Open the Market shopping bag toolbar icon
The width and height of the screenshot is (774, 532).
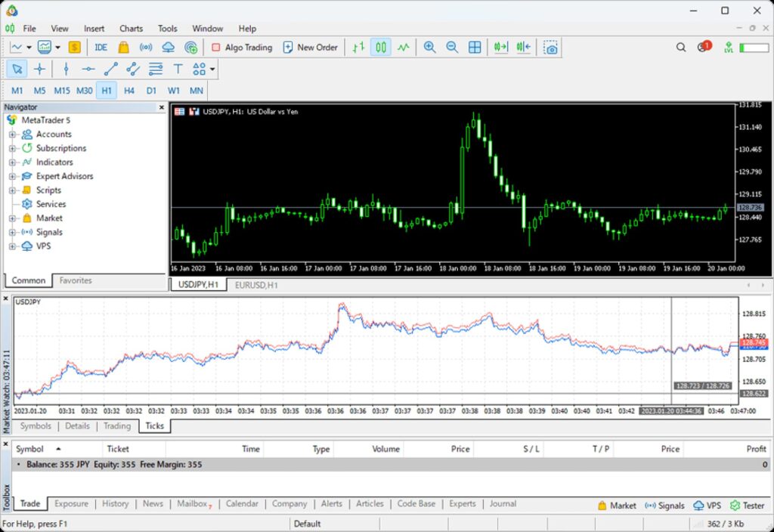tap(123, 48)
